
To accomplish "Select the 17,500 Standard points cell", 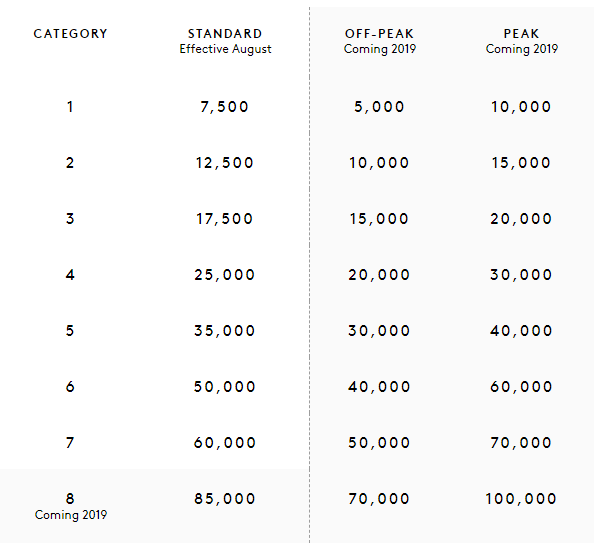I will (225, 219).
